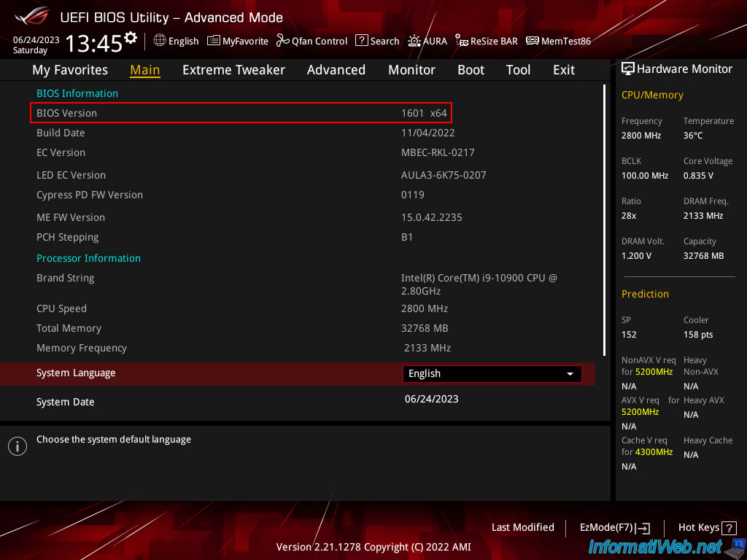Switch to EzMode(F7) button

(614, 528)
